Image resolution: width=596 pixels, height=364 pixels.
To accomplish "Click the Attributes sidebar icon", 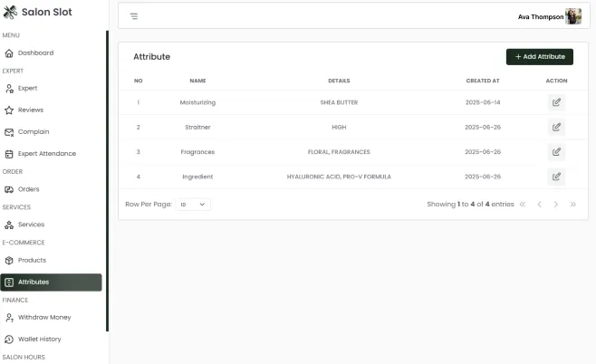I will [9, 283].
